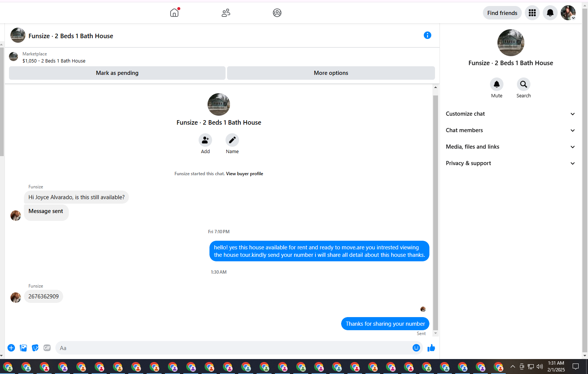
Task: Toggle the conversation information icon
Action: tap(428, 35)
